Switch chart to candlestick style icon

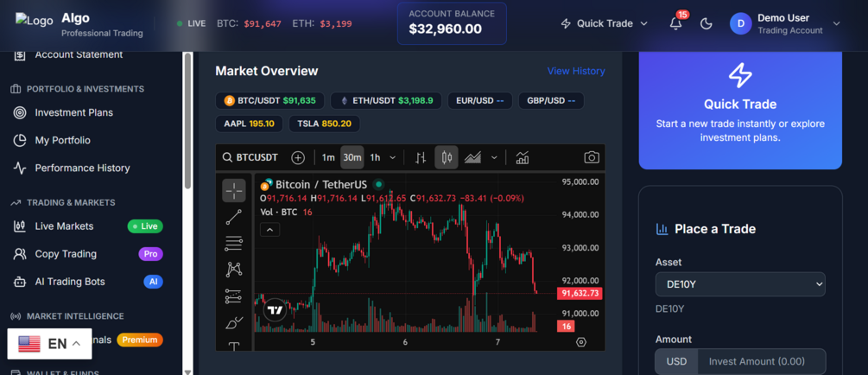447,158
